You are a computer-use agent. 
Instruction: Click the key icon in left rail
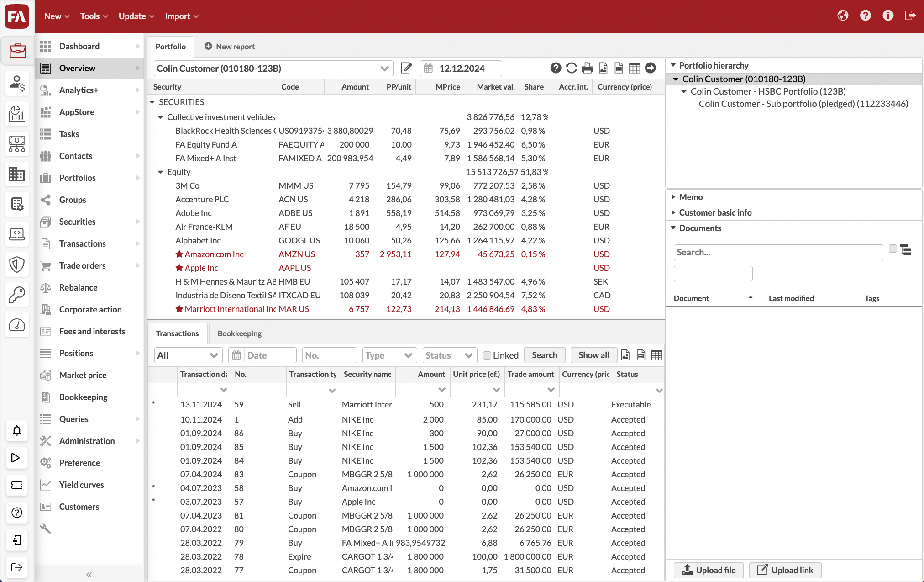coord(17,295)
